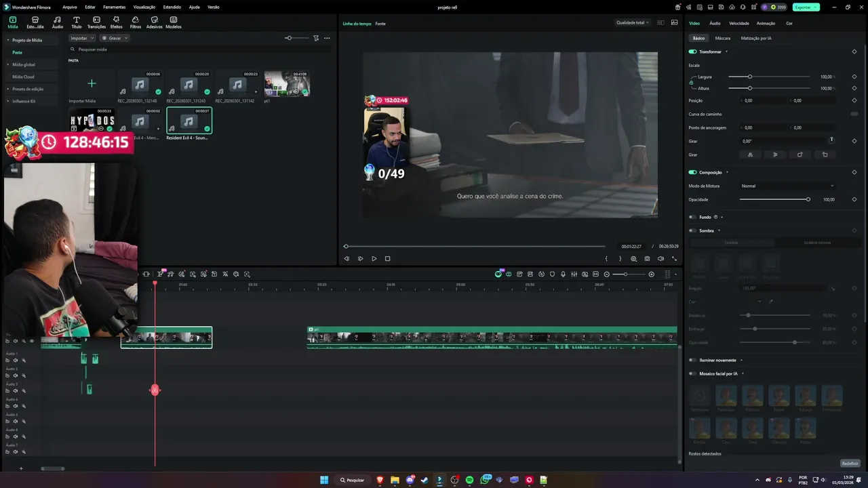Open the Ferramentas menu
Screen dimensions: 868x488
pos(114,7)
